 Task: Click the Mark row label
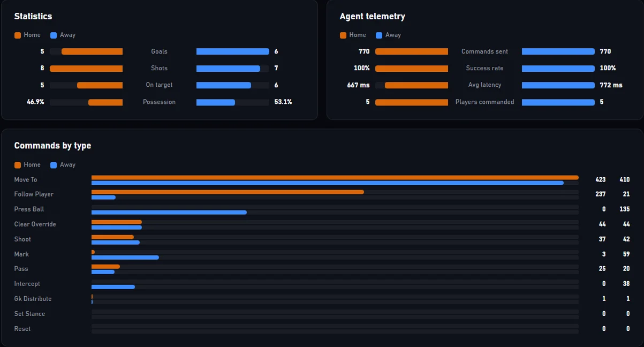point(21,254)
